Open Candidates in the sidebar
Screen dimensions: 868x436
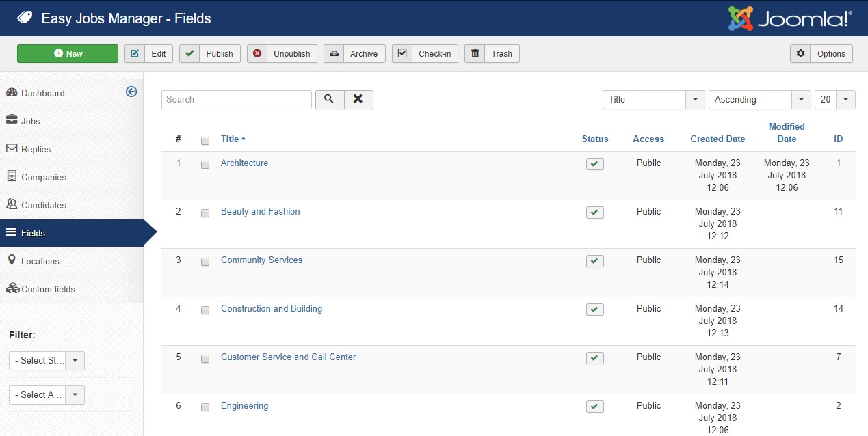[71, 205]
